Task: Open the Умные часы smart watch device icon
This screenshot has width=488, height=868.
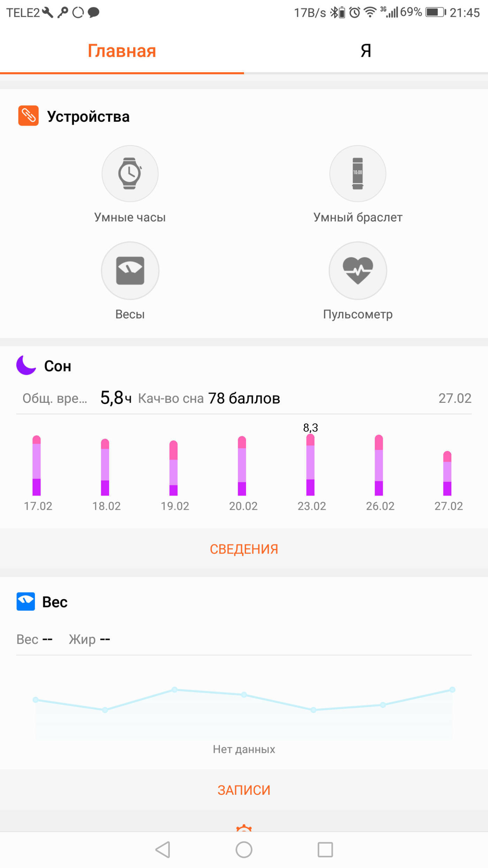Action: click(129, 174)
